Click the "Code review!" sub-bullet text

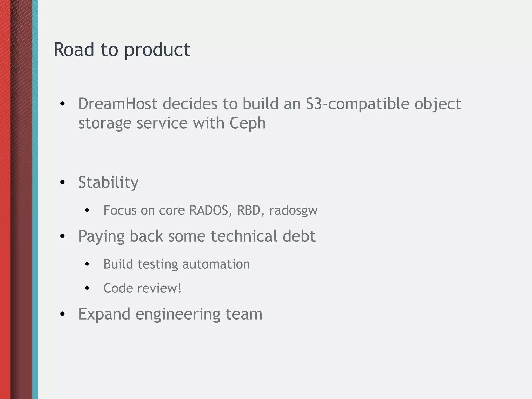[x=142, y=288]
